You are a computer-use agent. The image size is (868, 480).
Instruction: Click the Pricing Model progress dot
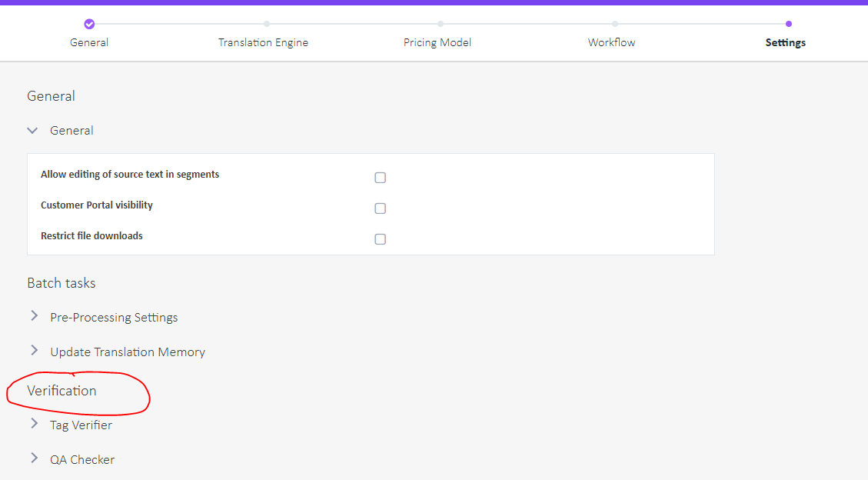point(440,24)
